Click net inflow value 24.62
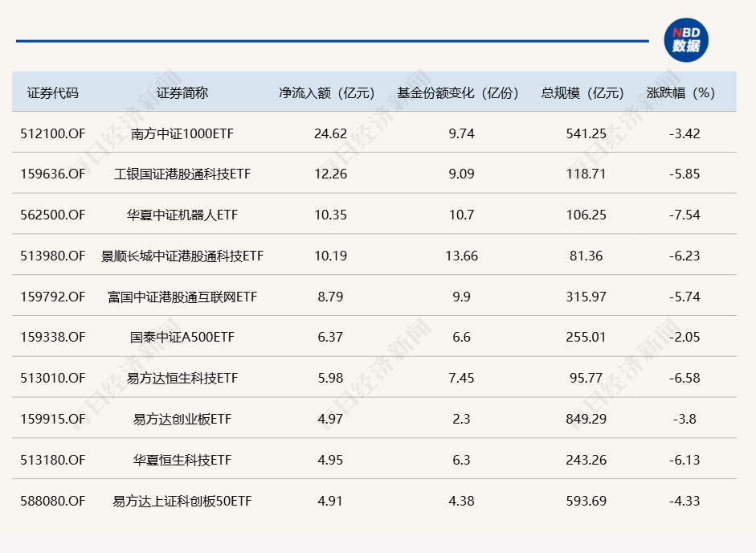 pos(330,133)
